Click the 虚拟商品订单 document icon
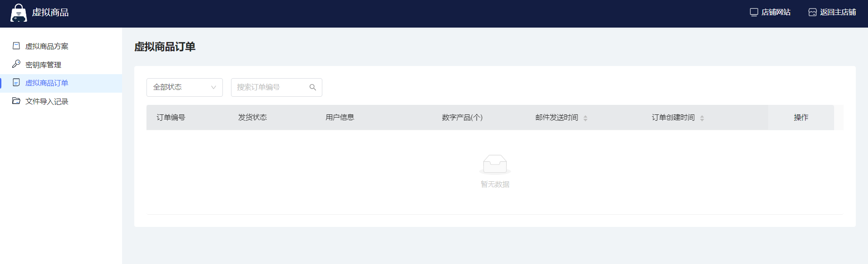Viewport: 868px width, 264px height. pyautogui.click(x=16, y=83)
